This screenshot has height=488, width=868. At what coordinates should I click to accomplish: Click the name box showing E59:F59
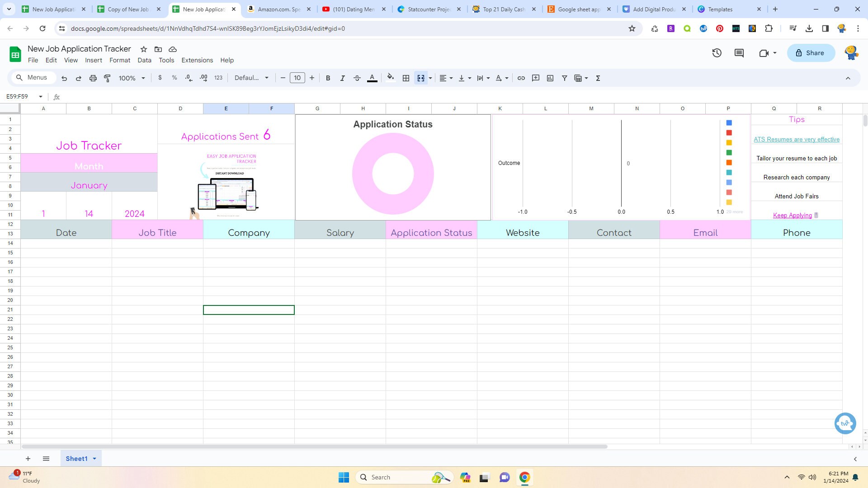click(x=19, y=96)
